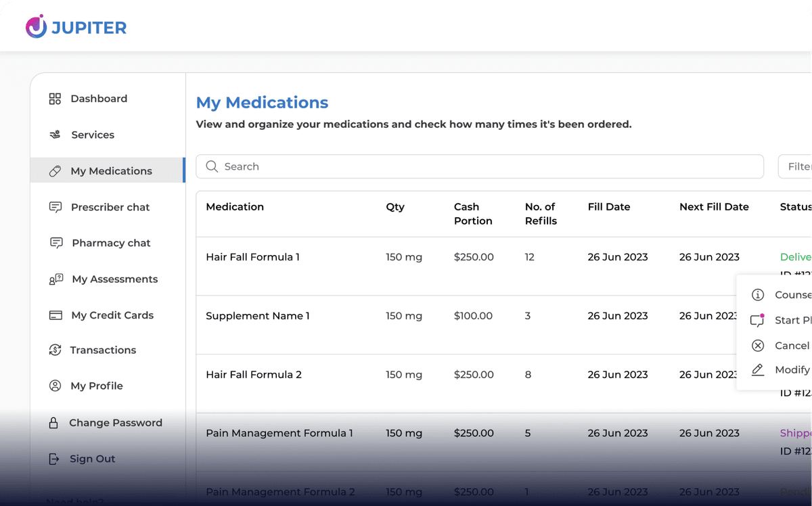Click the My Assessments icon
The width and height of the screenshot is (812, 506).
[55, 279]
